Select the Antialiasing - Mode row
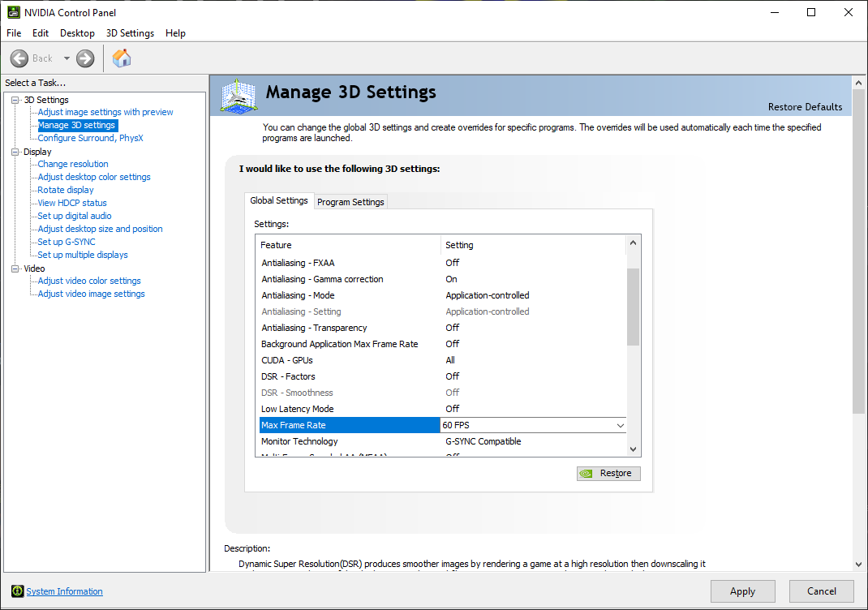The image size is (868, 610). 443,295
